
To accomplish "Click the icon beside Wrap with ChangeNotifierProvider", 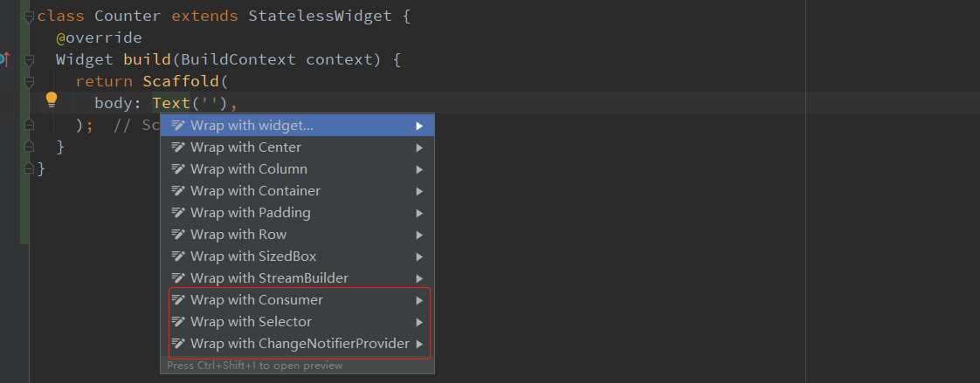I will point(178,344).
